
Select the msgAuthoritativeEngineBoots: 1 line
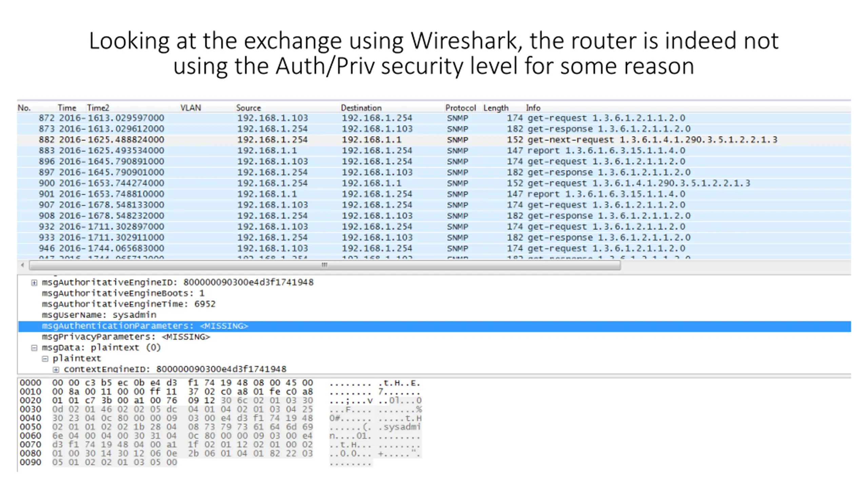123,293
